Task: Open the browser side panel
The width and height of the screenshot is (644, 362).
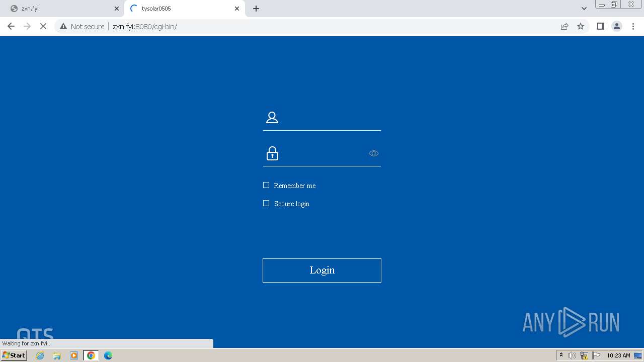Action: tap(600, 26)
